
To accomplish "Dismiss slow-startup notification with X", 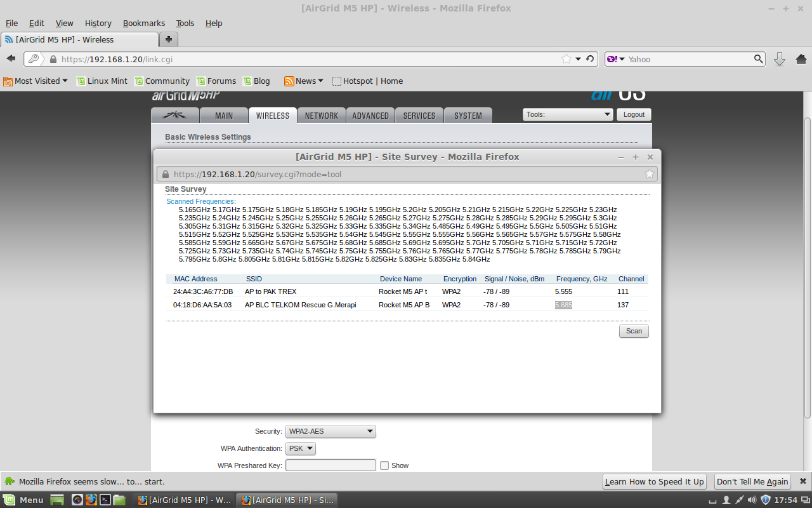I will (x=802, y=481).
